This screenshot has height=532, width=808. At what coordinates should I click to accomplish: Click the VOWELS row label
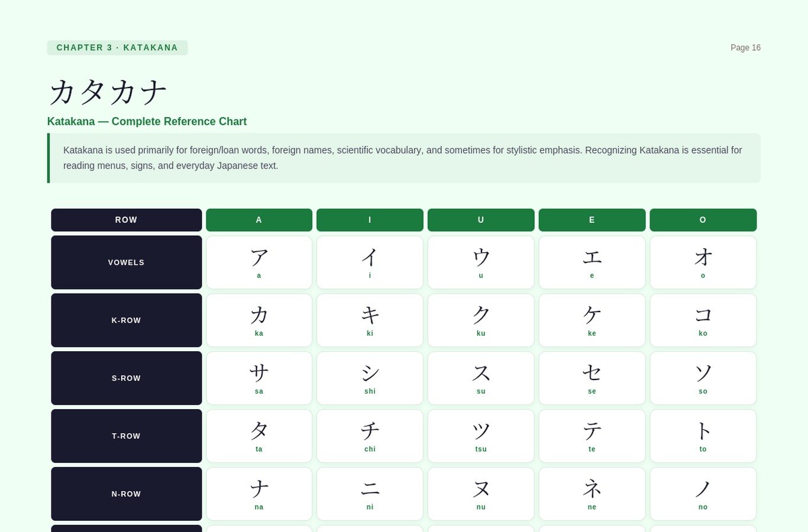click(x=126, y=262)
